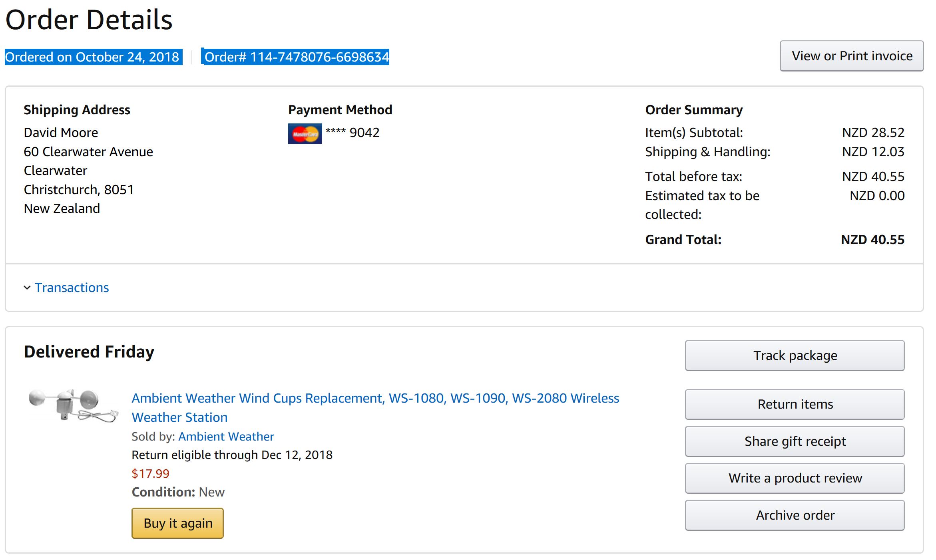The height and width of the screenshot is (560, 936).
Task: Click the Delivered Friday heading
Action: (x=89, y=352)
